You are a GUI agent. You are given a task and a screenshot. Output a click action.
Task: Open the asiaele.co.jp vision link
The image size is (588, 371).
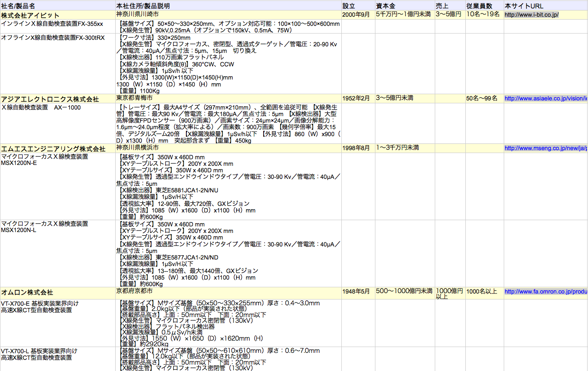coord(546,99)
